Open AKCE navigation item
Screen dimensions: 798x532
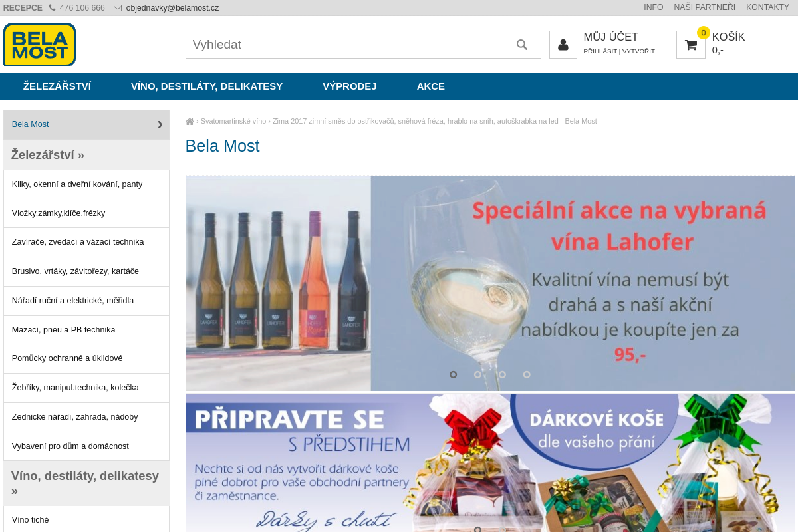click(431, 86)
